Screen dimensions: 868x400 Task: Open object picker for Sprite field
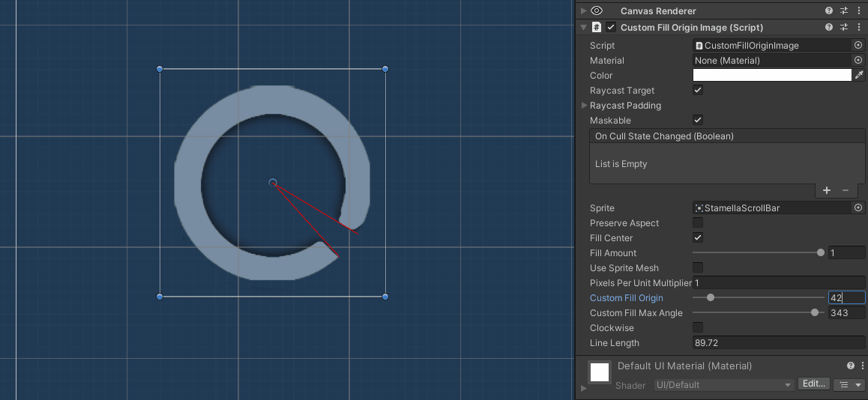pos(858,208)
